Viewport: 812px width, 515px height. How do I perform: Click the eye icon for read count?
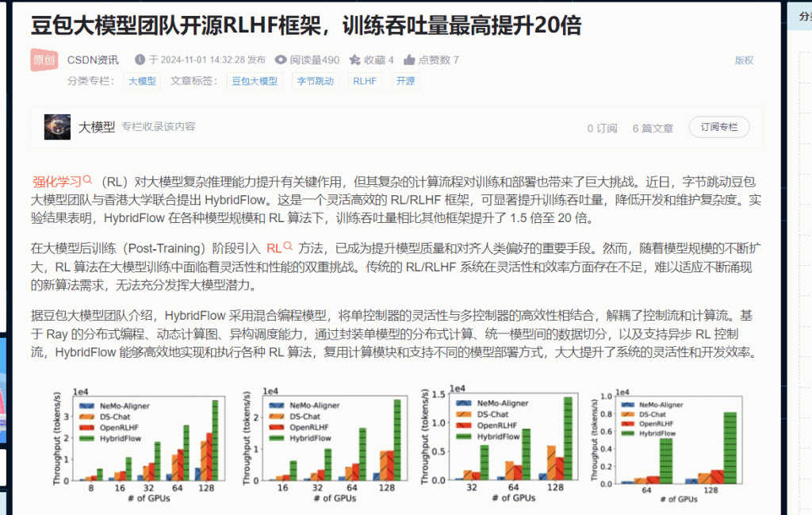click(280, 60)
